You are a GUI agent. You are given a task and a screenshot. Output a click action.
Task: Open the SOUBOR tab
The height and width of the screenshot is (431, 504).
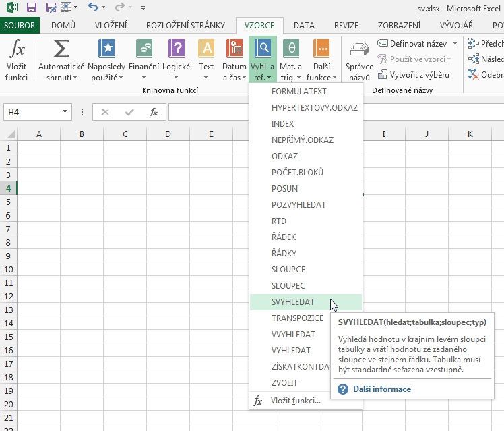pyautogui.click(x=20, y=25)
